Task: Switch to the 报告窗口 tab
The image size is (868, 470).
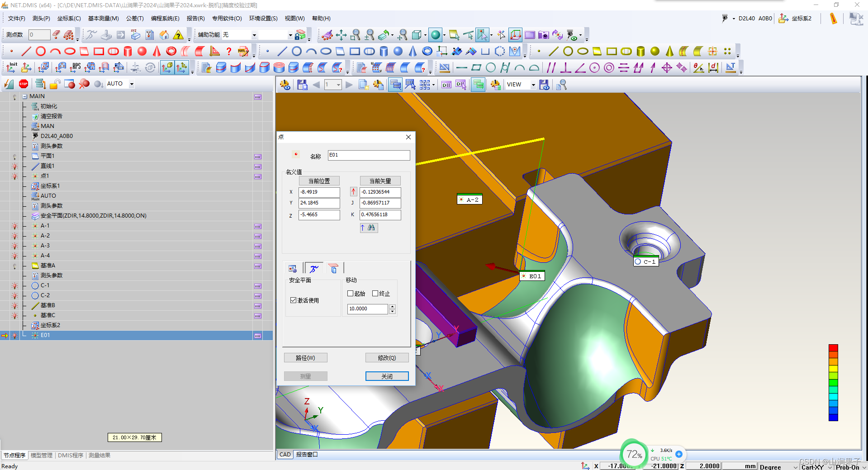Action: point(307,455)
